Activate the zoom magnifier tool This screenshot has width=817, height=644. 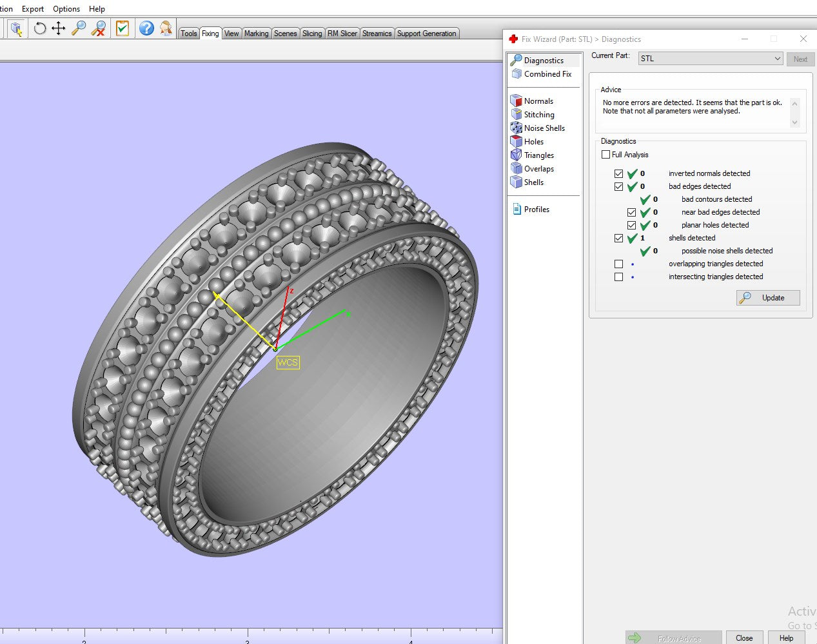pyautogui.click(x=79, y=28)
